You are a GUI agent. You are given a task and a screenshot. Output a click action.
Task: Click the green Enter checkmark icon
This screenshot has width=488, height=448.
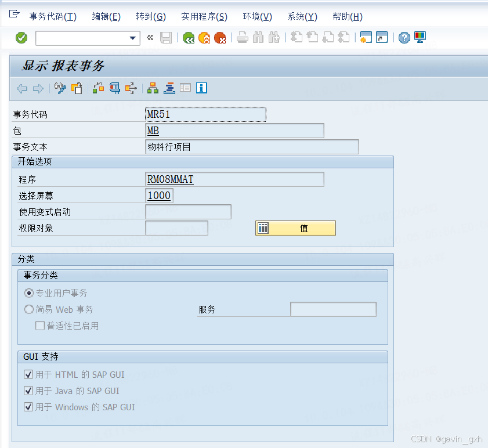[21, 38]
